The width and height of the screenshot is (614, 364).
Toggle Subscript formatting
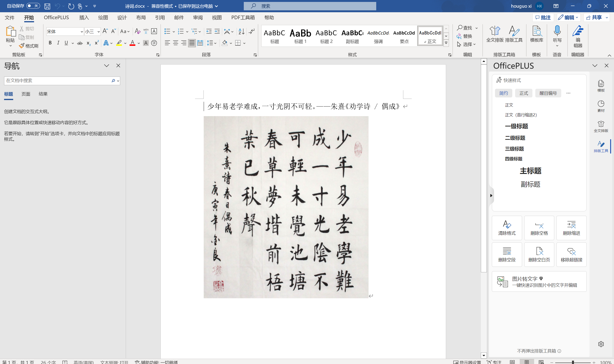pyautogui.click(x=89, y=43)
